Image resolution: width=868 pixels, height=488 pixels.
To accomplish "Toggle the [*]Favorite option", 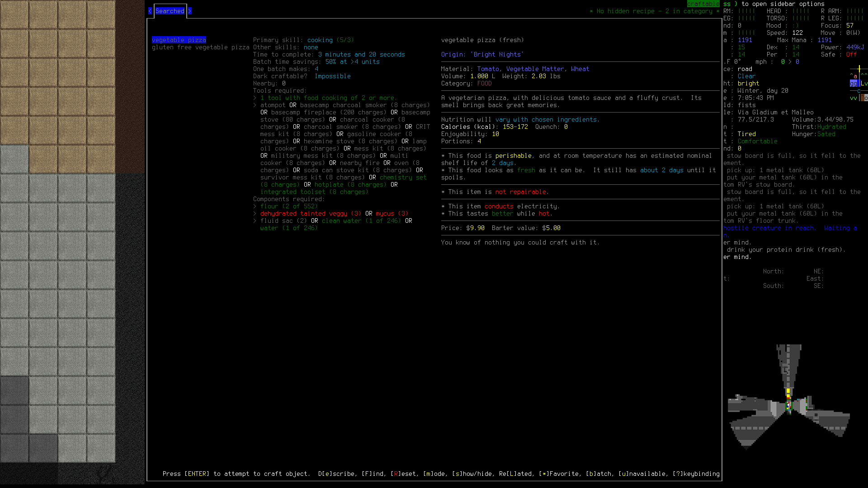I will click(558, 474).
